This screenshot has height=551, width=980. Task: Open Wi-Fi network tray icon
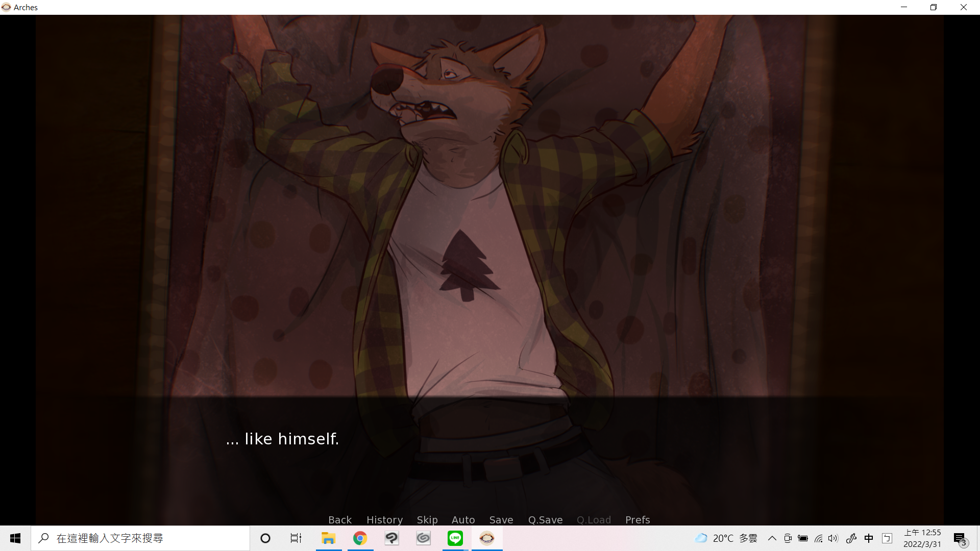tap(819, 538)
